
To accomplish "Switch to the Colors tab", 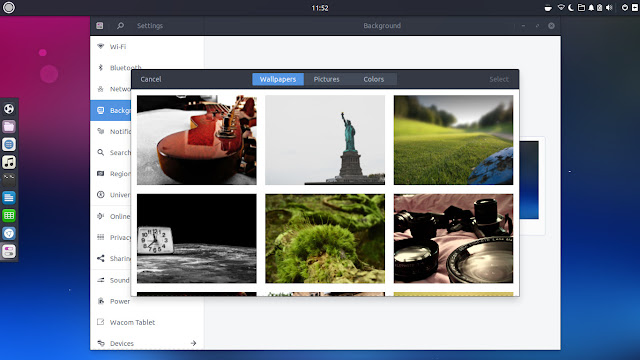I will tap(373, 79).
